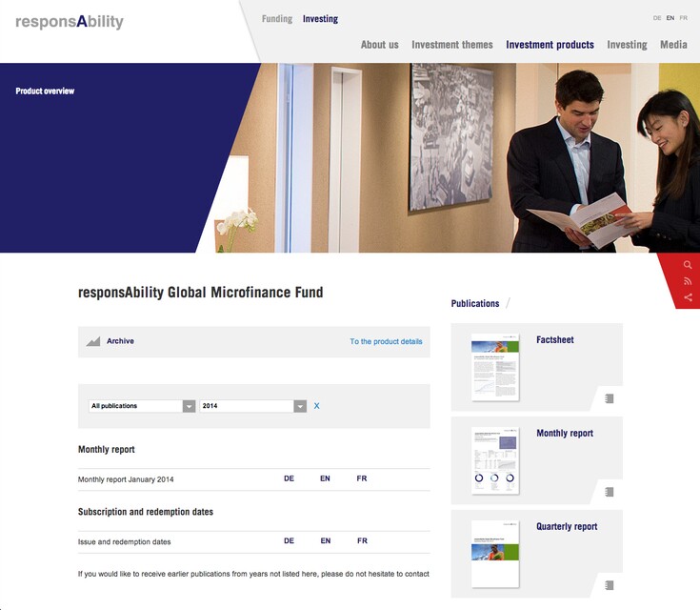Click the Subscription and redemption dates heading
Screen dimensions: 700x610
[146, 512]
